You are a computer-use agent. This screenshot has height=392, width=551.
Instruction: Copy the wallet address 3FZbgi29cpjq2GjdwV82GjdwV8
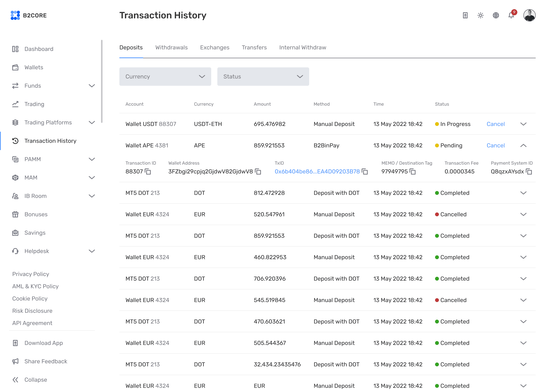click(x=258, y=172)
